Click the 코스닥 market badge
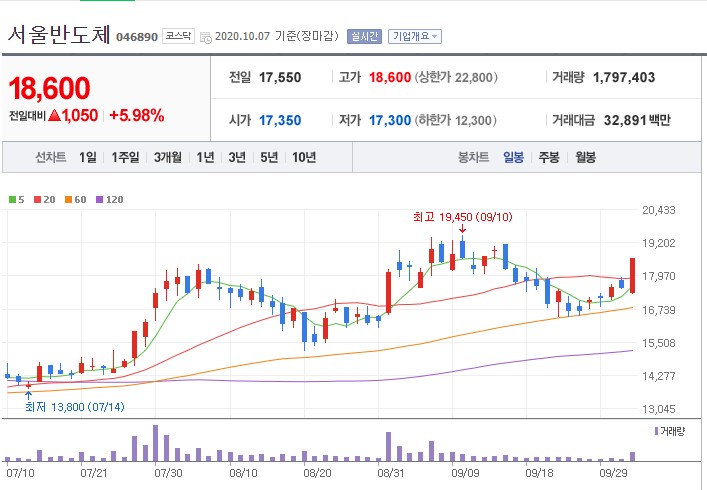The width and height of the screenshot is (707, 490). click(x=179, y=36)
